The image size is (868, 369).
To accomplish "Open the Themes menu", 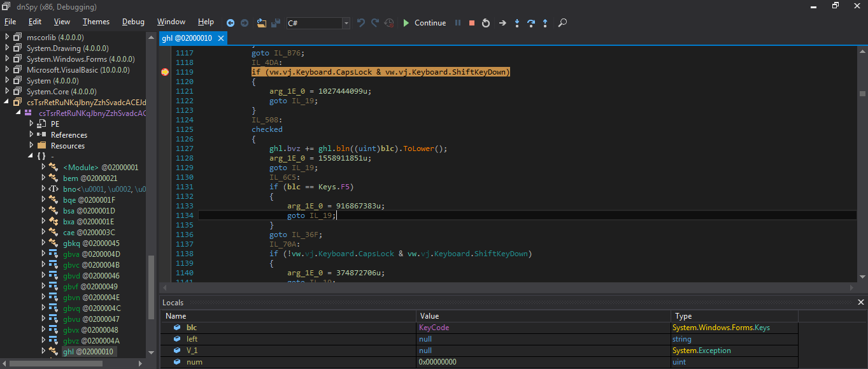I will (x=96, y=22).
